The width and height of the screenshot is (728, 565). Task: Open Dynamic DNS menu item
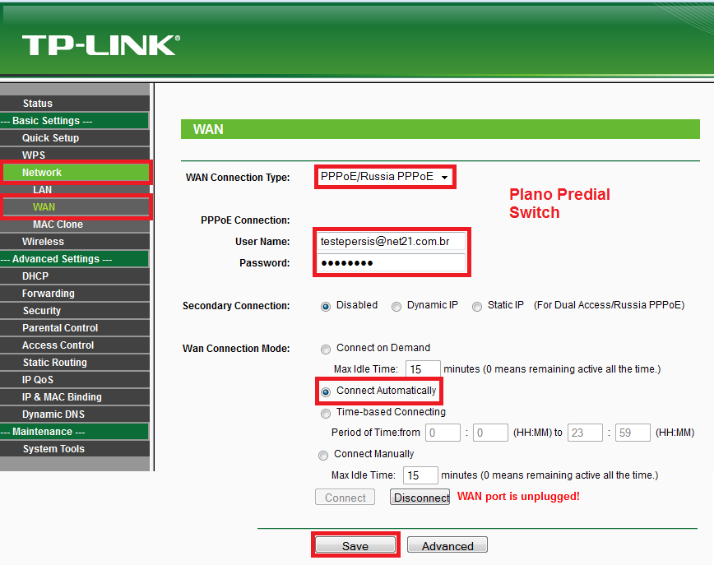click(x=75, y=414)
